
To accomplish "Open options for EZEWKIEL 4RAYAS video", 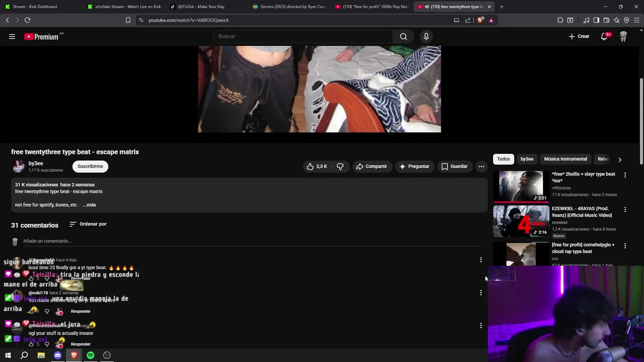I will click(x=625, y=209).
